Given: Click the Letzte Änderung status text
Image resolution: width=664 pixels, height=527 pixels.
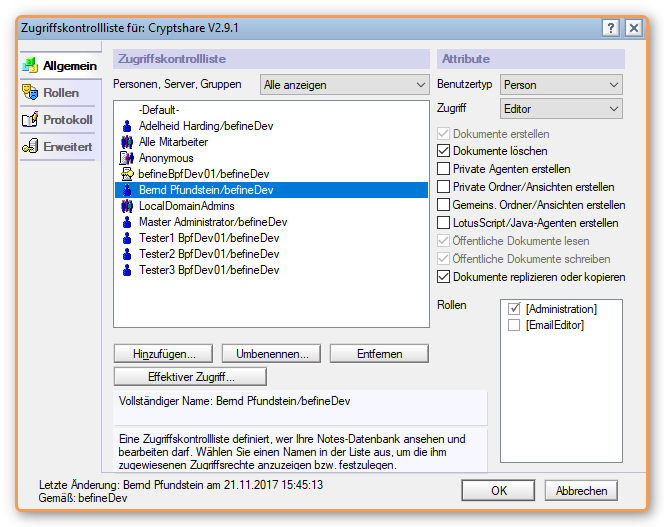Looking at the screenshot, I should (180, 485).
